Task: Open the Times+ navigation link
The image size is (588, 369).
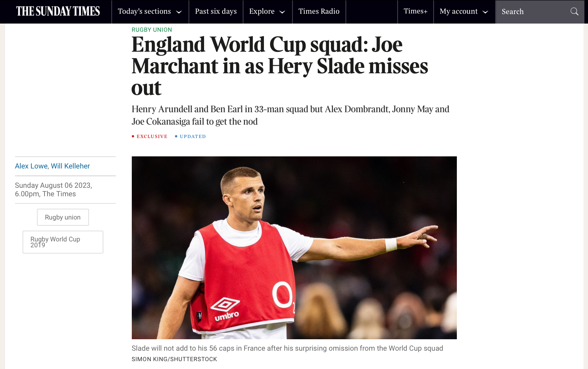Action: (x=415, y=11)
